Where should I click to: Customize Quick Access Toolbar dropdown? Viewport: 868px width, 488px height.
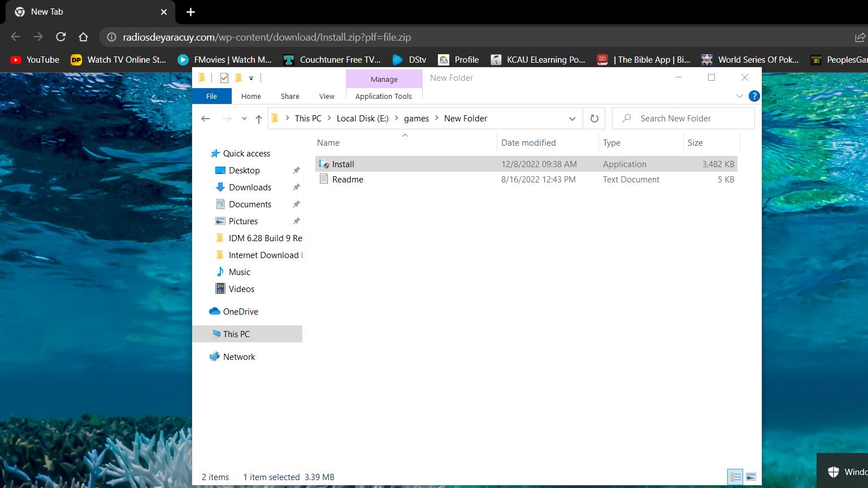pos(251,78)
